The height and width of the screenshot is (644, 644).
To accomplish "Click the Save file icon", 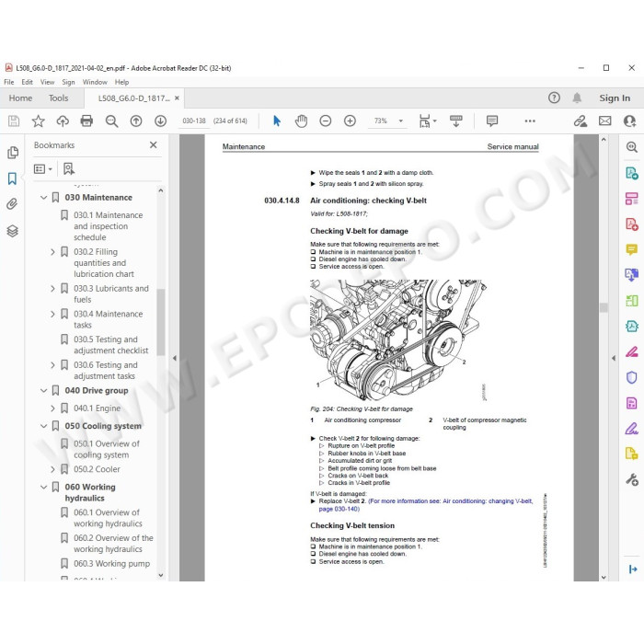I will 14,121.
